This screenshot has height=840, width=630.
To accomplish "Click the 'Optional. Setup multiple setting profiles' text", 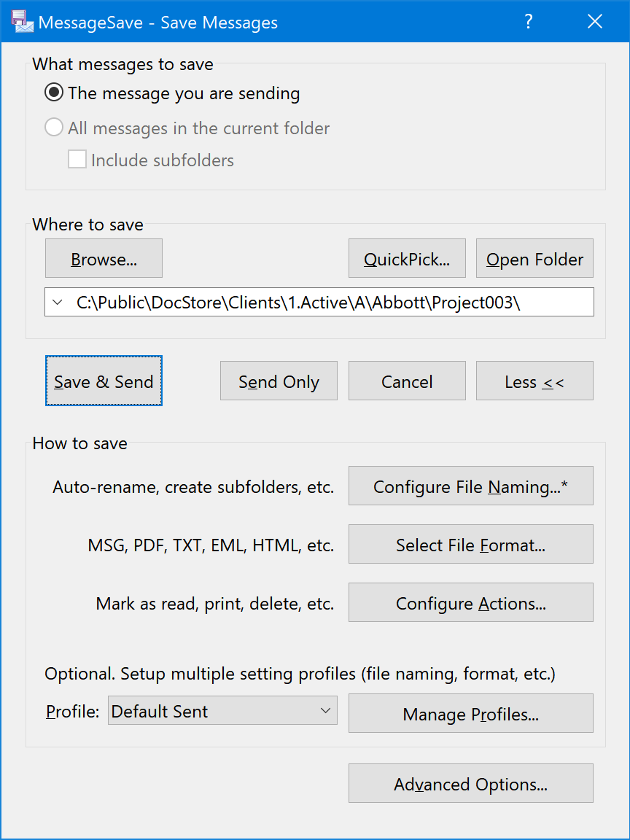I will point(300,674).
